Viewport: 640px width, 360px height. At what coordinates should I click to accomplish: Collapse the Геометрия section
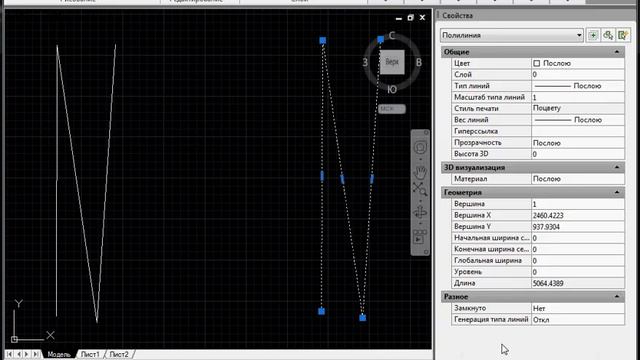pos(617,192)
